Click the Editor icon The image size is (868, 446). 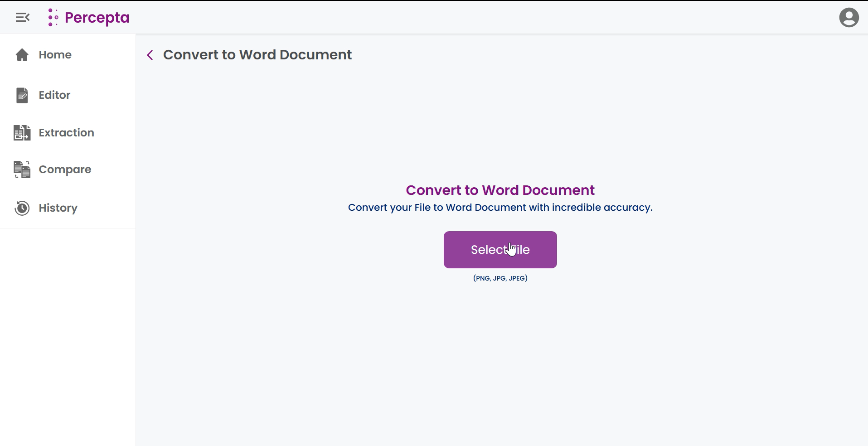pyautogui.click(x=22, y=95)
